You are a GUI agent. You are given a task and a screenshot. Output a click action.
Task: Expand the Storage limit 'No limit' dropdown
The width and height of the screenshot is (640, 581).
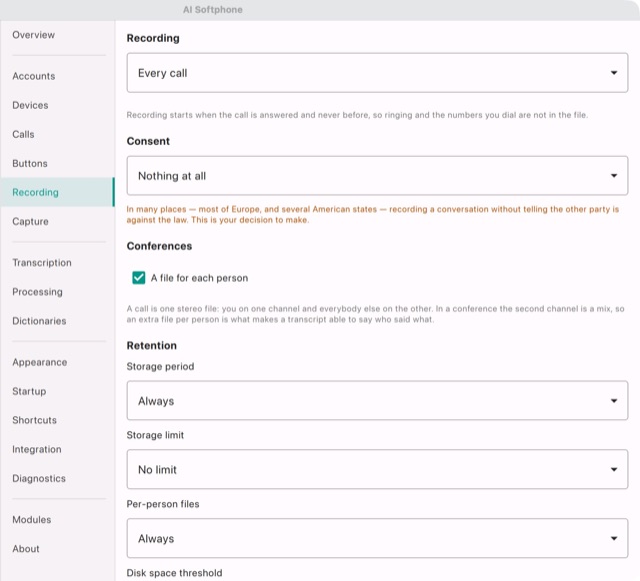coord(377,469)
